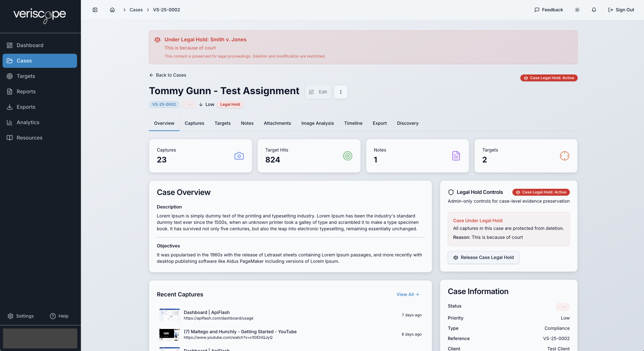Expand the status dropdown next to VS-25-0002
This screenshot has width=644, height=351.
189,104
